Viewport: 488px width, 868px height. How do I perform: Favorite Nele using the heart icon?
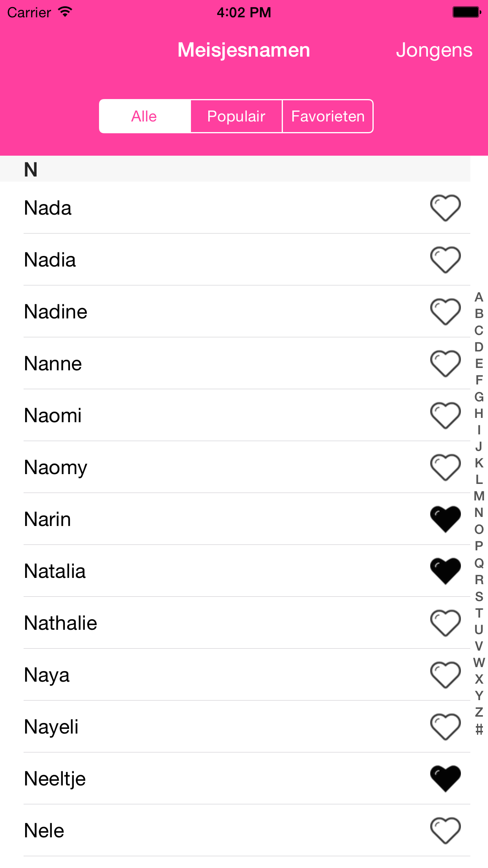[x=445, y=831]
